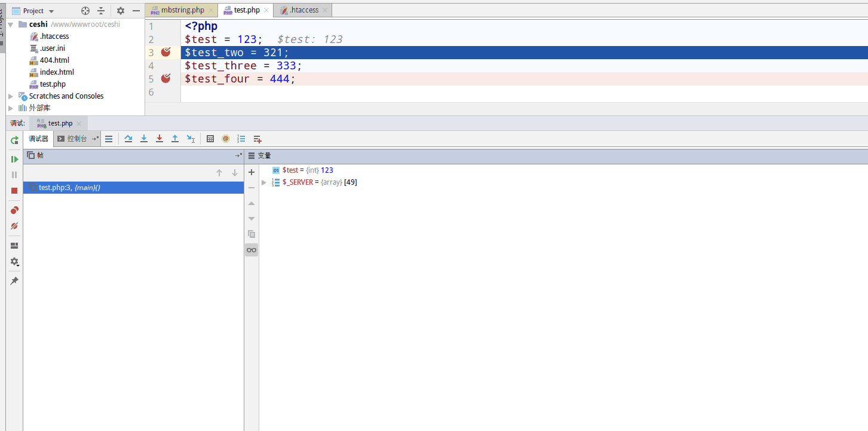This screenshot has height=431, width=868.
Task: Click the Step Out debug icon
Action: [175, 139]
